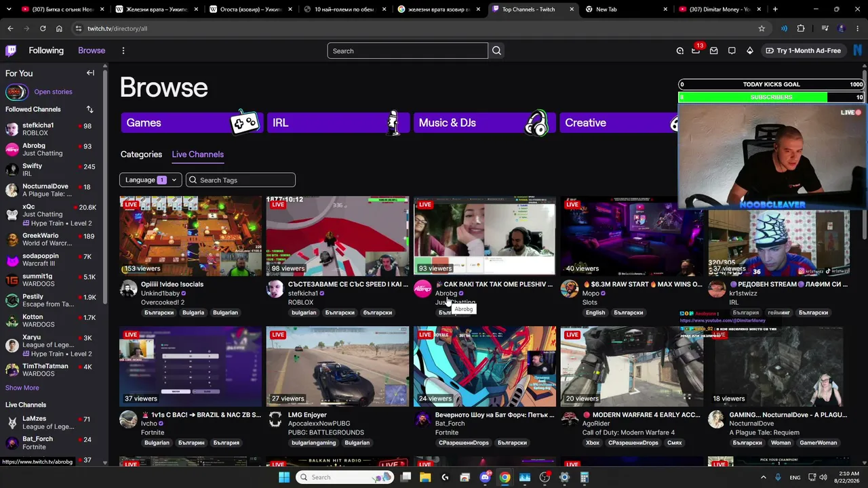Open Chrome media controls icon

click(x=825, y=28)
